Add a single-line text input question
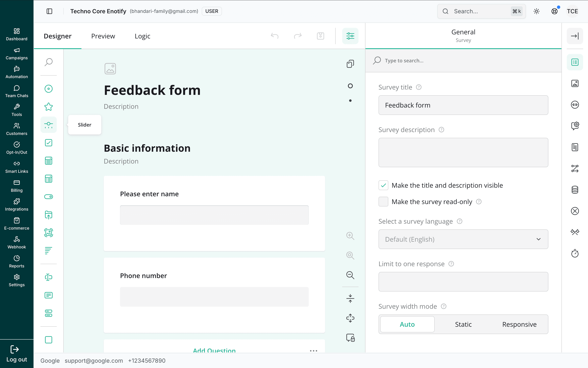 tap(49, 277)
